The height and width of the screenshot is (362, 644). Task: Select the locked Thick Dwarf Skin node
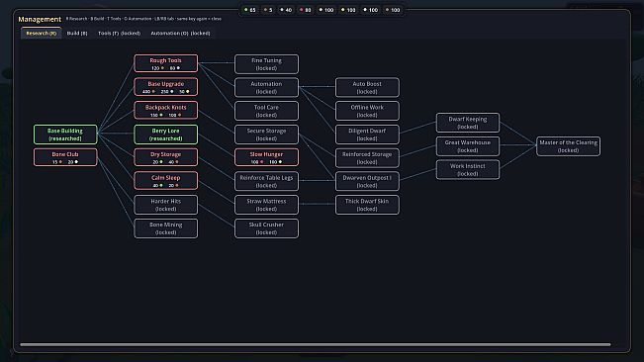pyautogui.click(x=367, y=205)
